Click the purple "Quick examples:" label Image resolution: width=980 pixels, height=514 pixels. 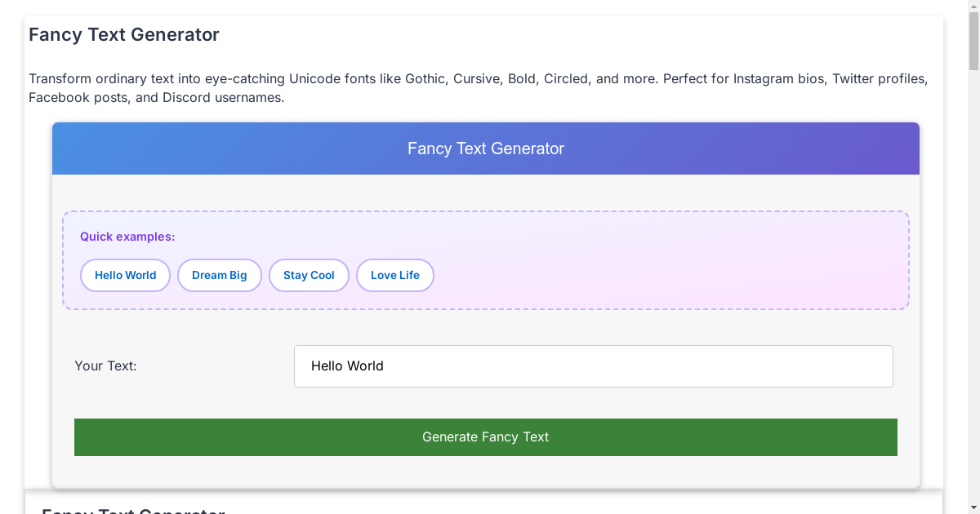tap(127, 237)
